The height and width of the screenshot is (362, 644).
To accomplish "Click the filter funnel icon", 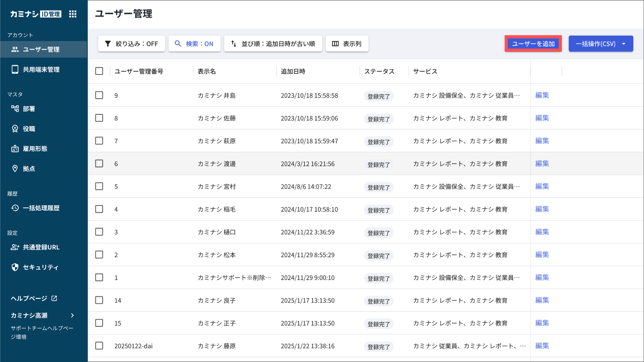I will pos(108,44).
